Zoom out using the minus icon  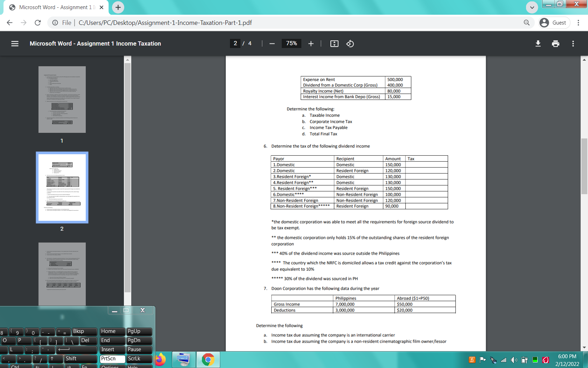point(272,43)
